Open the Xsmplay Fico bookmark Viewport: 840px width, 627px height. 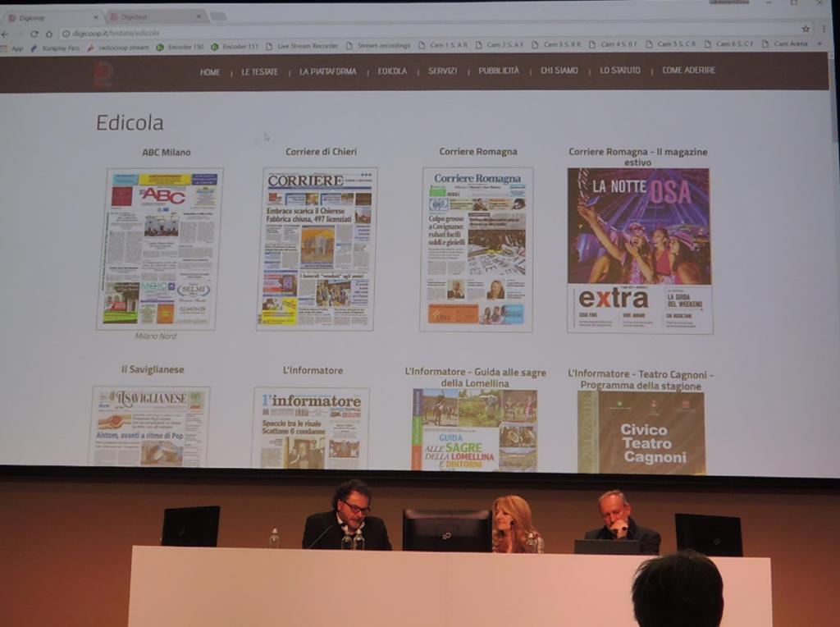click(x=55, y=48)
